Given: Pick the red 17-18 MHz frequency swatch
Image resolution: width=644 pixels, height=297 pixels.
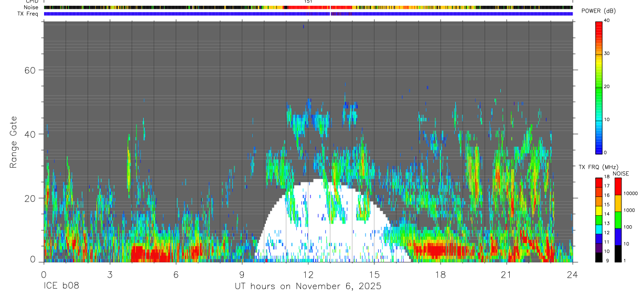Looking at the screenshot, I should pyautogui.click(x=599, y=182).
